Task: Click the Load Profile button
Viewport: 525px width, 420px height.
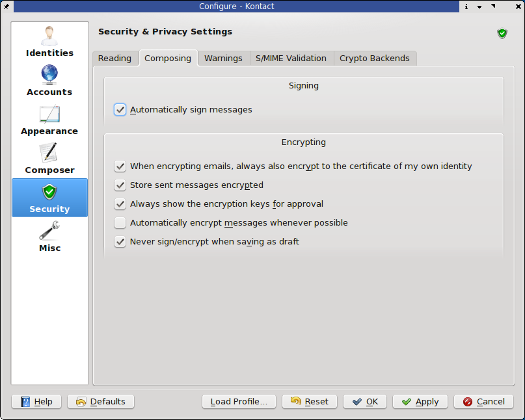Action: 239,402
